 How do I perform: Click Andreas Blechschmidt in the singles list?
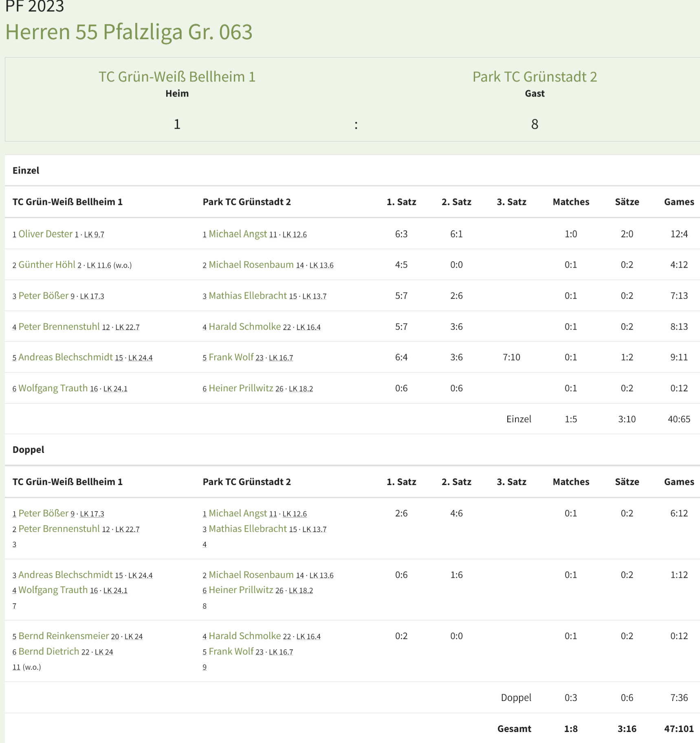[x=66, y=357]
